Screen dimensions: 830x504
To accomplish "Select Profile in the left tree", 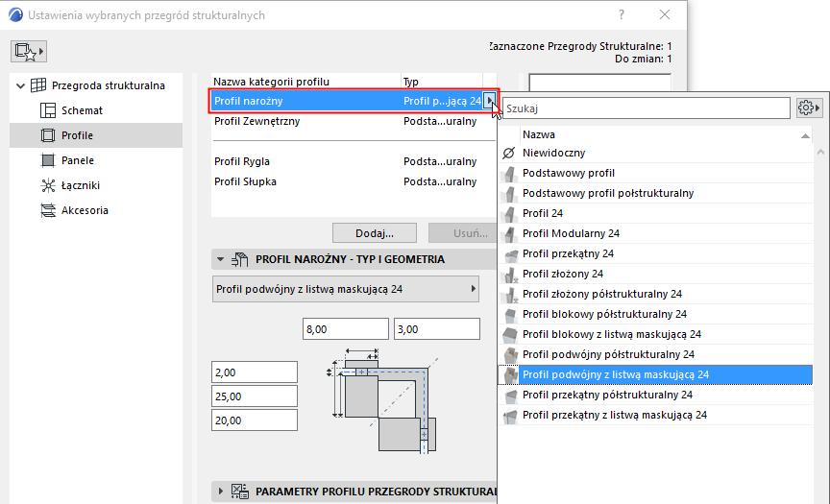I will pos(77,135).
